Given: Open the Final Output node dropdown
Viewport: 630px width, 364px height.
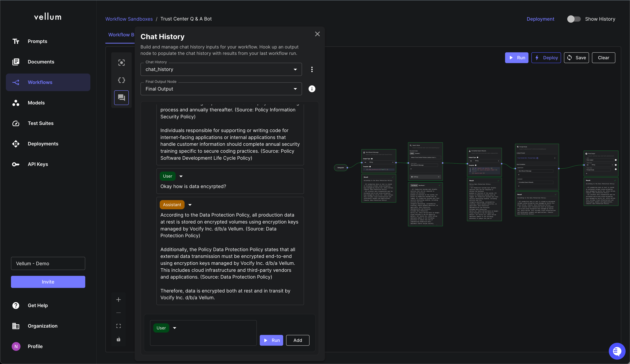Looking at the screenshot, I should coord(221,89).
